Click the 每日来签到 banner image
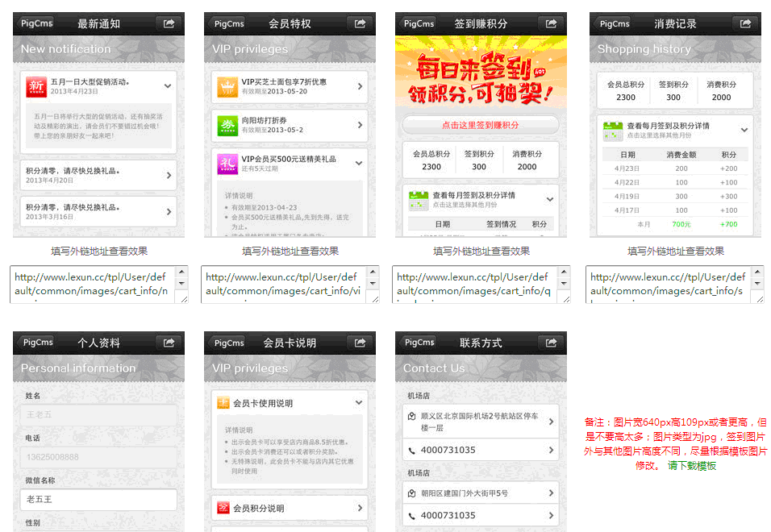This screenshot has width=771, height=532. [481, 73]
